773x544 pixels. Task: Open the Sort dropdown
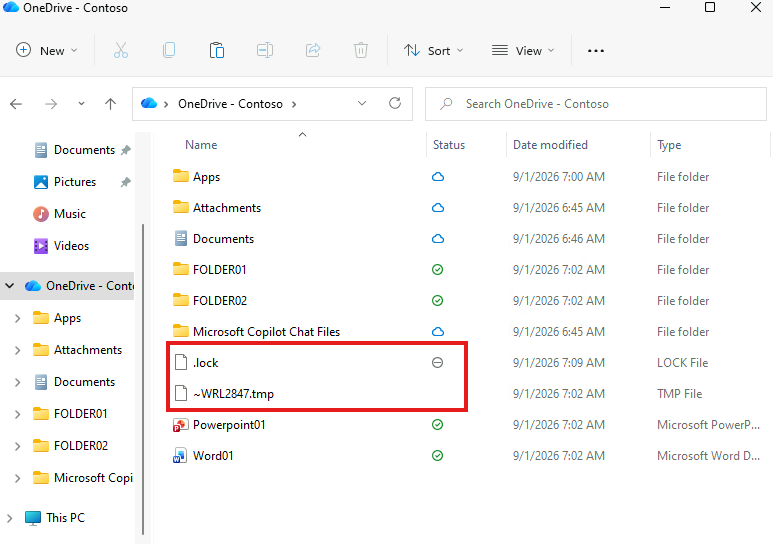[434, 50]
